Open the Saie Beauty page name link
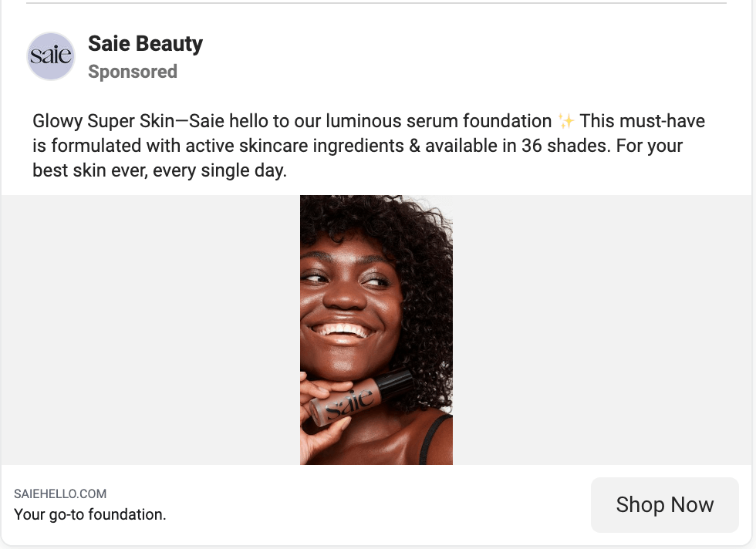This screenshot has width=756, height=549. (145, 44)
